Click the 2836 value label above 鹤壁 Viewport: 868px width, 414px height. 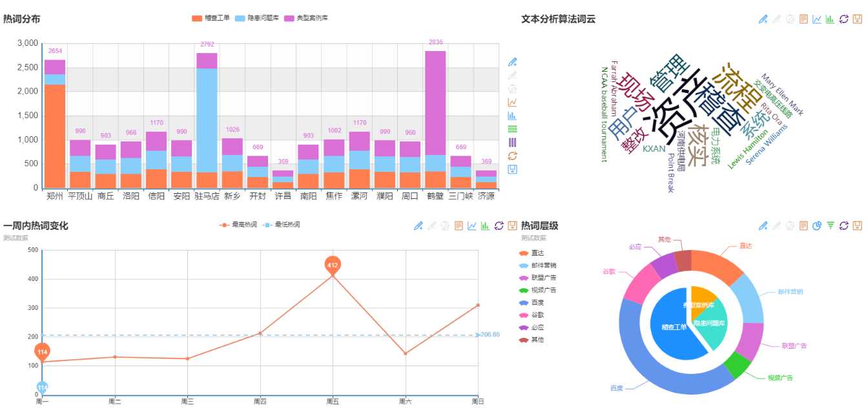tap(435, 43)
